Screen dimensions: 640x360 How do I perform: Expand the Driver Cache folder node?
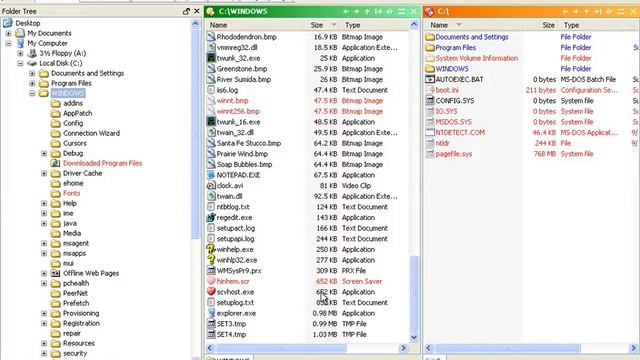click(x=44, y=173)
